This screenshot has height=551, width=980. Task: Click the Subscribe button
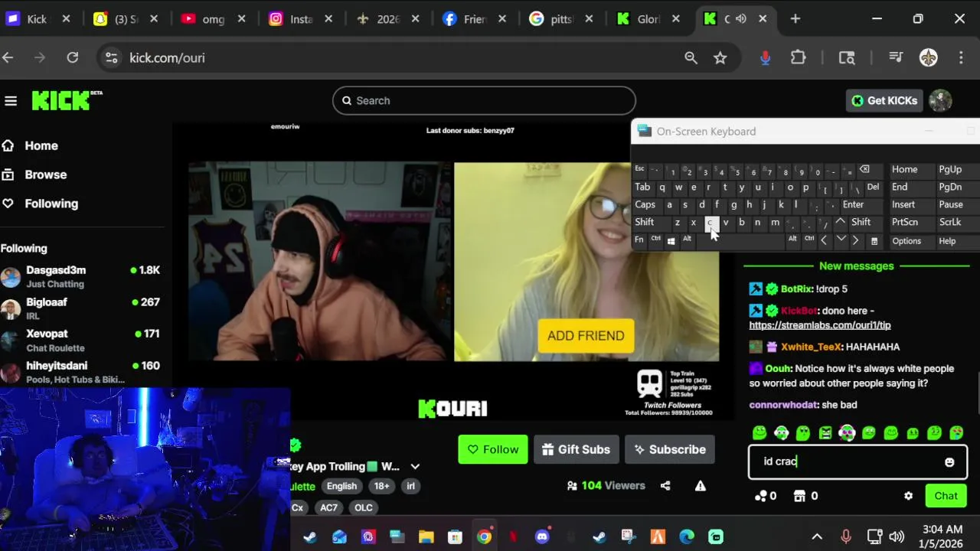click(x=670, y=449)
